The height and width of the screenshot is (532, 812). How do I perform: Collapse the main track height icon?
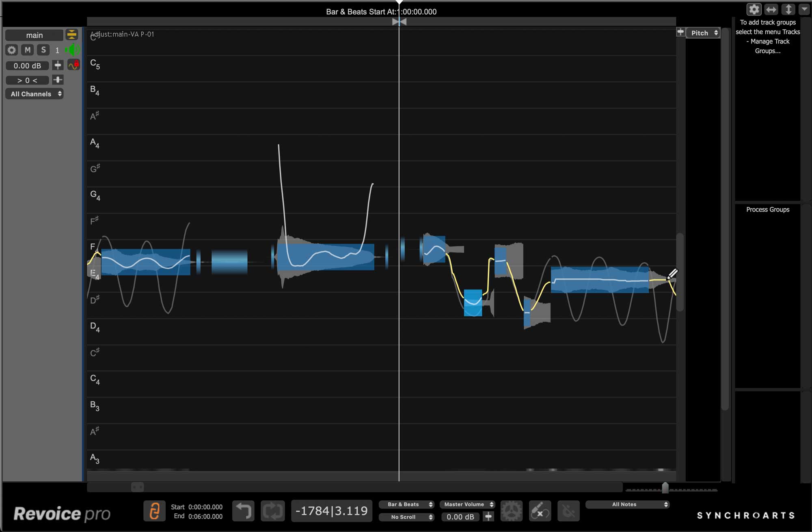pos(72,35)
